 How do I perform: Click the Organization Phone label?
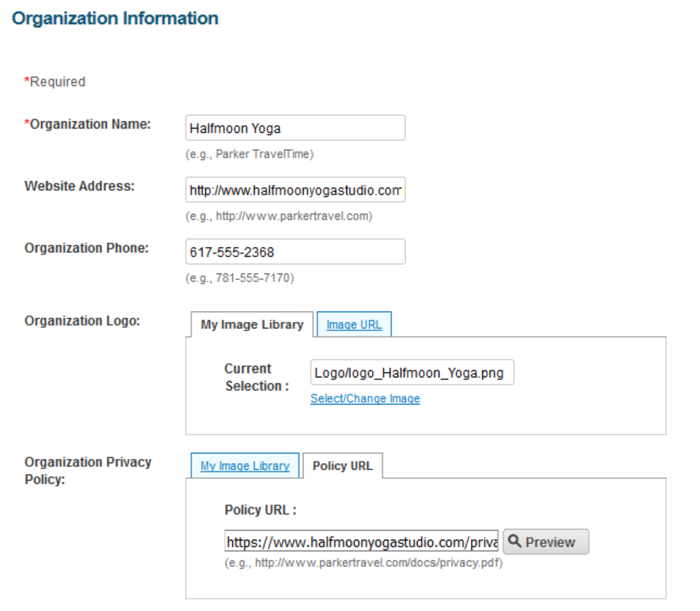coord(87,248)
